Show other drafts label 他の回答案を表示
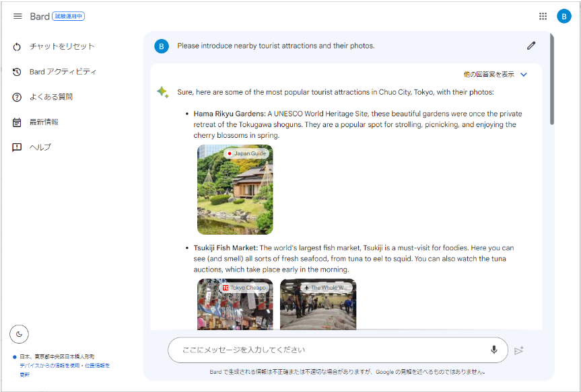Screen dimensions: 581x392 (489, 75)
